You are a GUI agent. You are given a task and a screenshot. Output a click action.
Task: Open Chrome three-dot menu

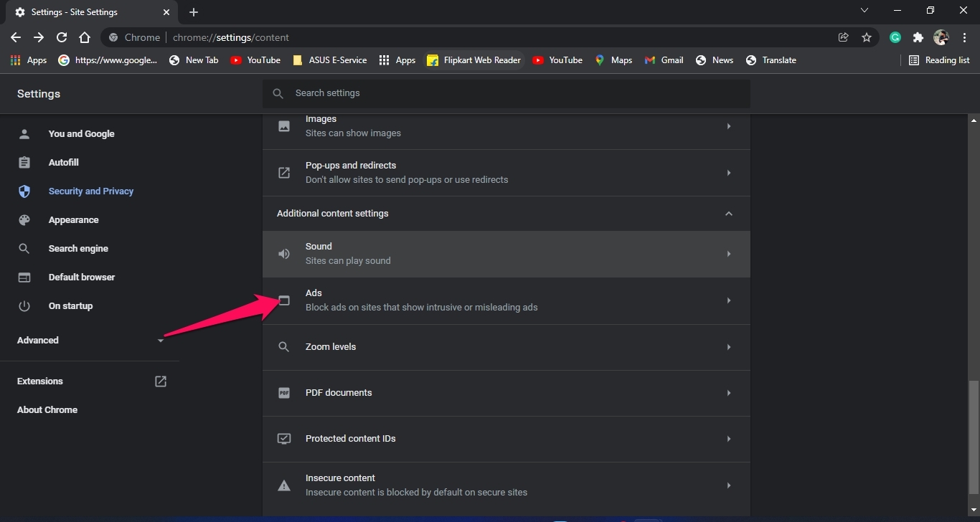tap(964, 37)
